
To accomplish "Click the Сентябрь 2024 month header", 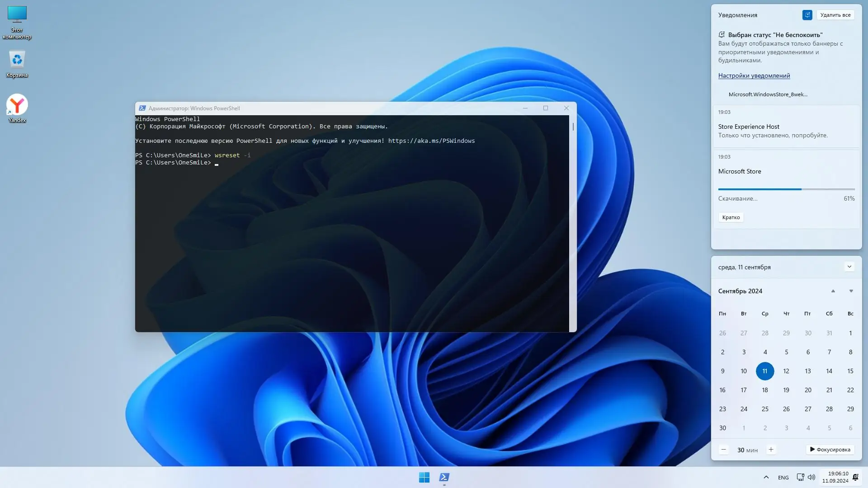I will (740, 291).
